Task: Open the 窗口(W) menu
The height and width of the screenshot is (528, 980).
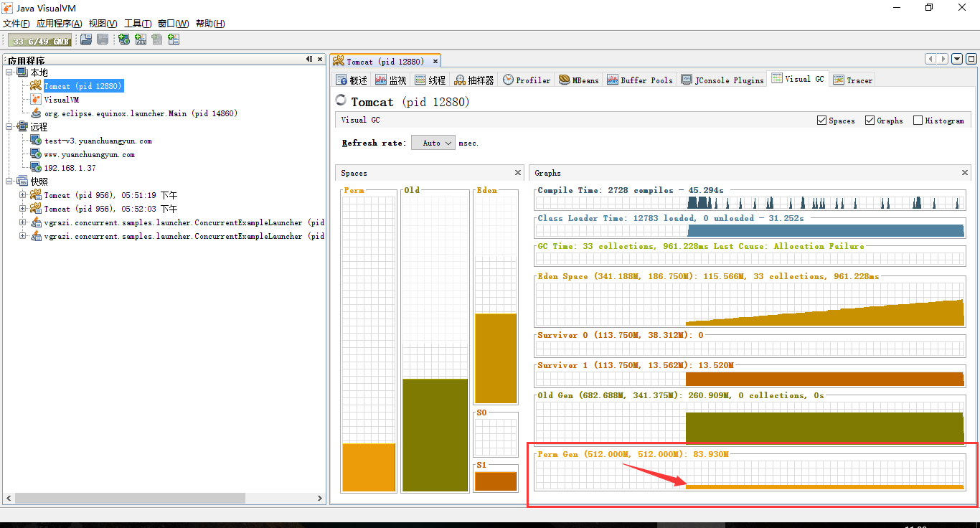Action: (x=174, y=24)
